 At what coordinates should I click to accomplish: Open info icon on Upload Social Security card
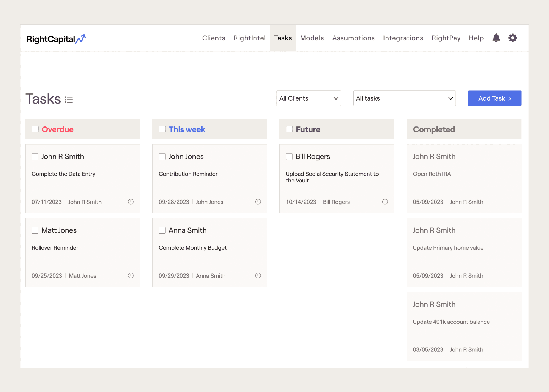[x=385, y=202]
